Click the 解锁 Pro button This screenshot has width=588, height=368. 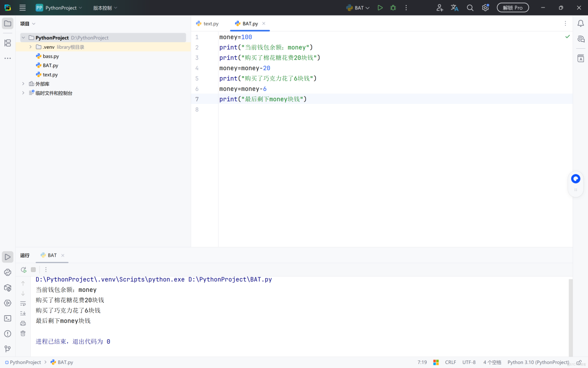click(513, 7)
